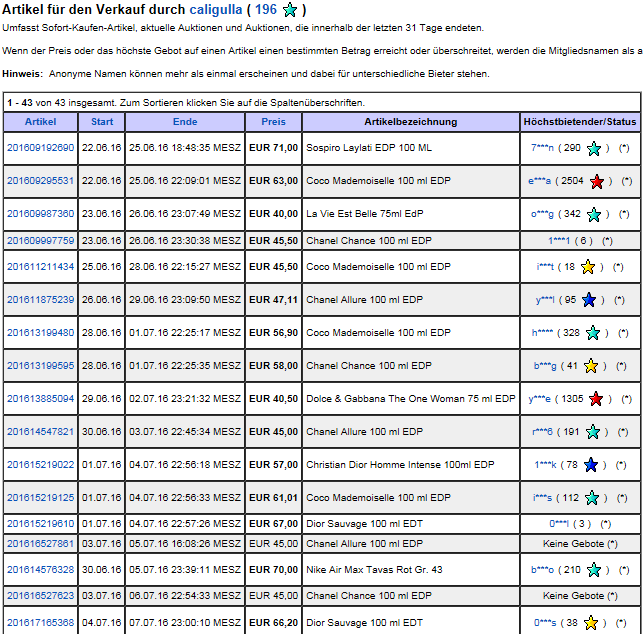Open bidder 1***1 profile link
The height and width of the screenshot is (634, 643).
(x=559, y=241)
